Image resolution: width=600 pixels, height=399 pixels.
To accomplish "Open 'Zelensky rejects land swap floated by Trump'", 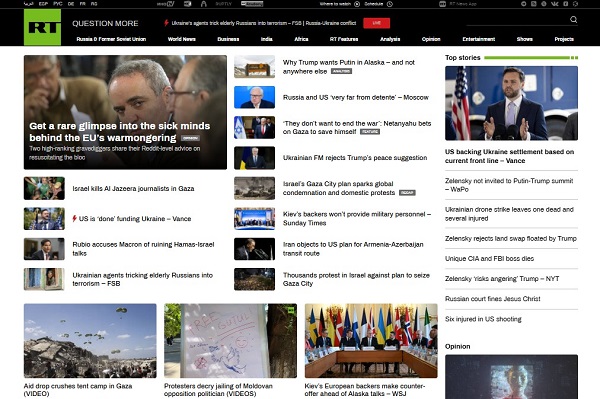I will [x=510, y=238].
